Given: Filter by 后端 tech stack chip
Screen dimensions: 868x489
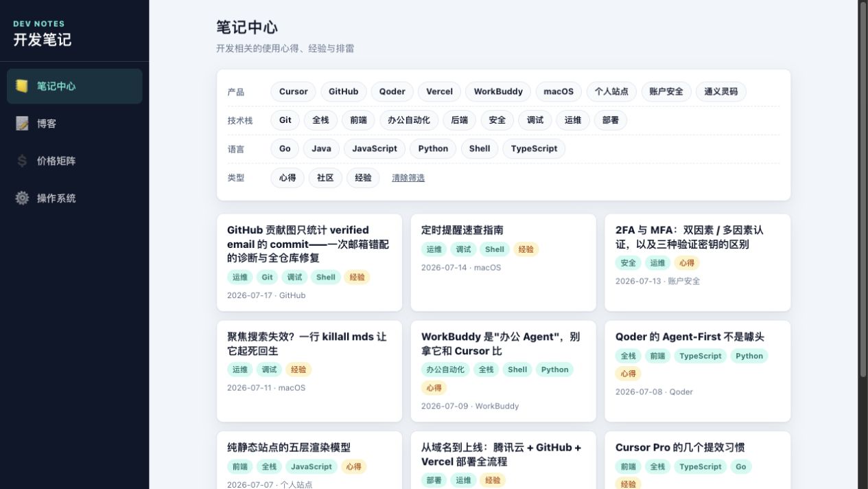Looking at the screenshot, I should coord(460,120).
